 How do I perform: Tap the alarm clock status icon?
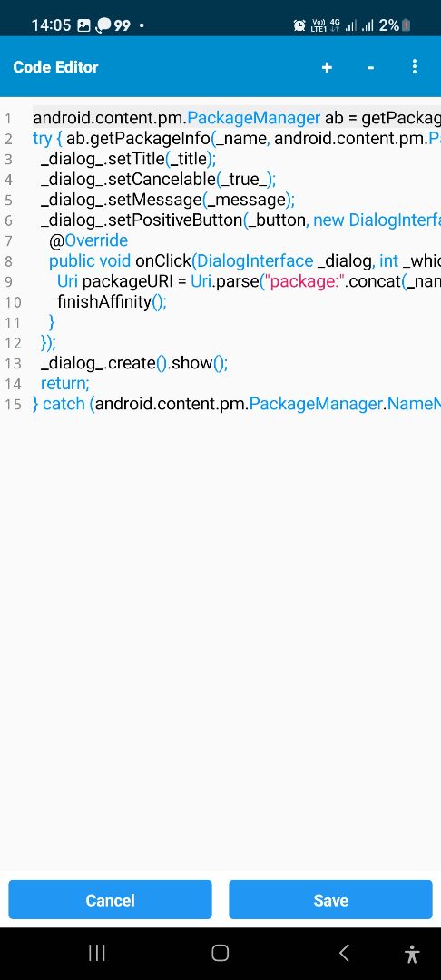[x=299, y=25]
